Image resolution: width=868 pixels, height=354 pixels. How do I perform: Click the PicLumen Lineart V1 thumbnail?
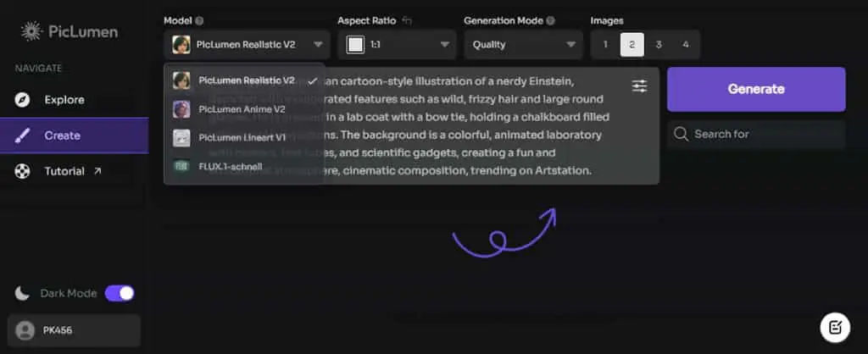coord(181,138)
